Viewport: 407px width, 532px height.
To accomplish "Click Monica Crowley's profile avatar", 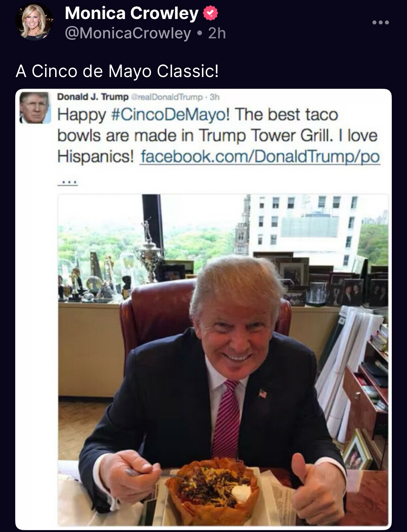I will click(x=34, y=22).
